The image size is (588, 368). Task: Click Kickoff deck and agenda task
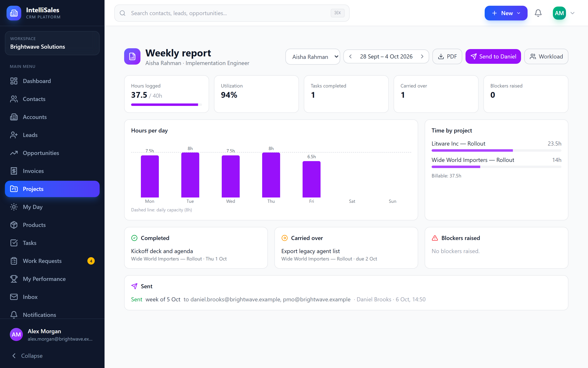162,251
